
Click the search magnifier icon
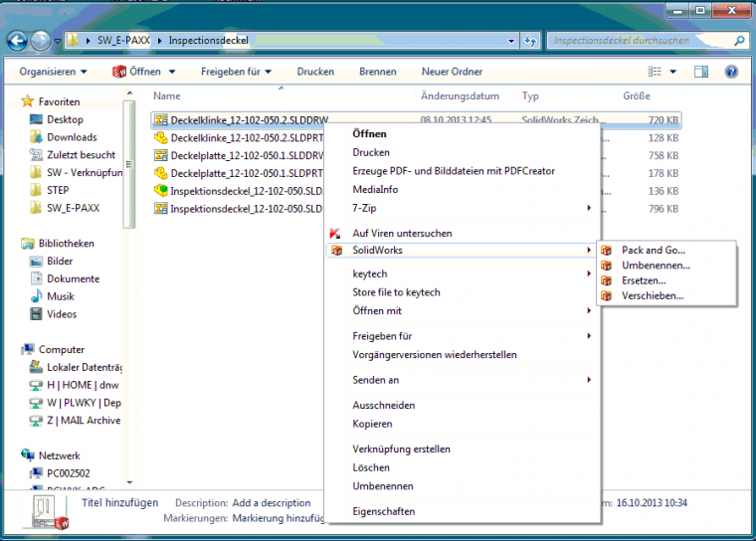pos(739,41)
